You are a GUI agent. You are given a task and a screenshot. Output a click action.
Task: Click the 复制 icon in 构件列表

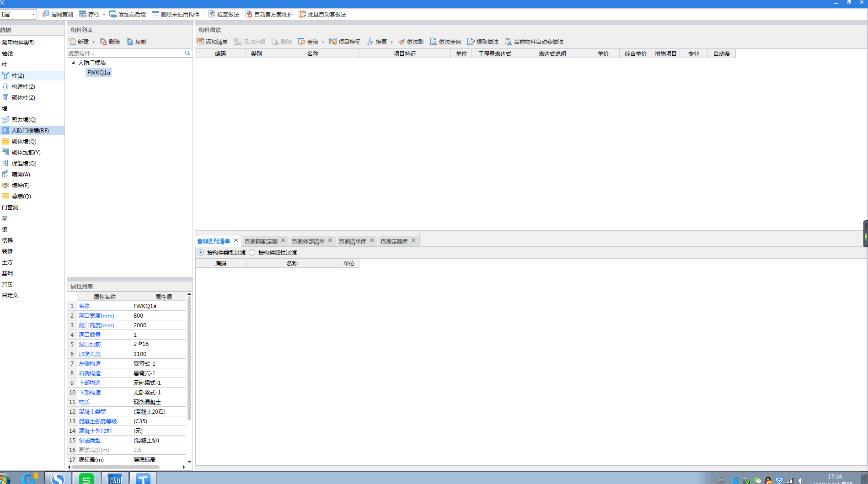coord(130,42)
